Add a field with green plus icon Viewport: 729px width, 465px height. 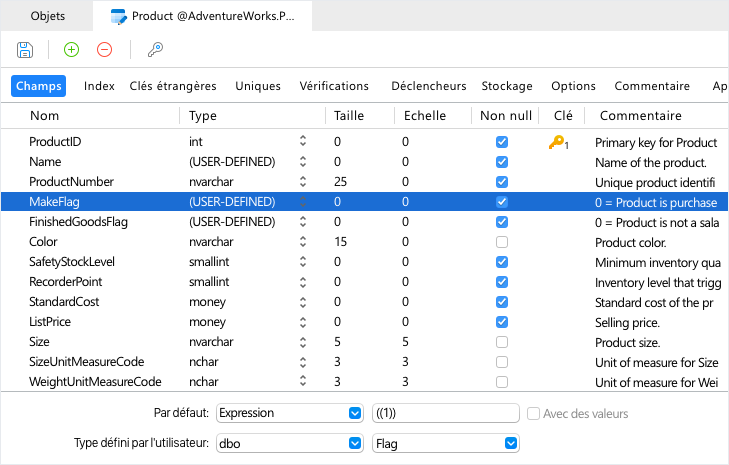pyautogui.click(x=71, y=49)
